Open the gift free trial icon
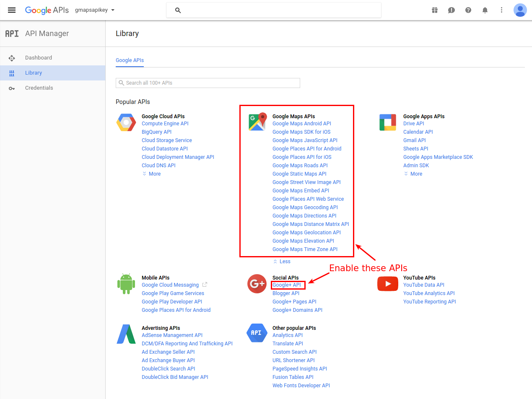 click(x=435, y=10)
